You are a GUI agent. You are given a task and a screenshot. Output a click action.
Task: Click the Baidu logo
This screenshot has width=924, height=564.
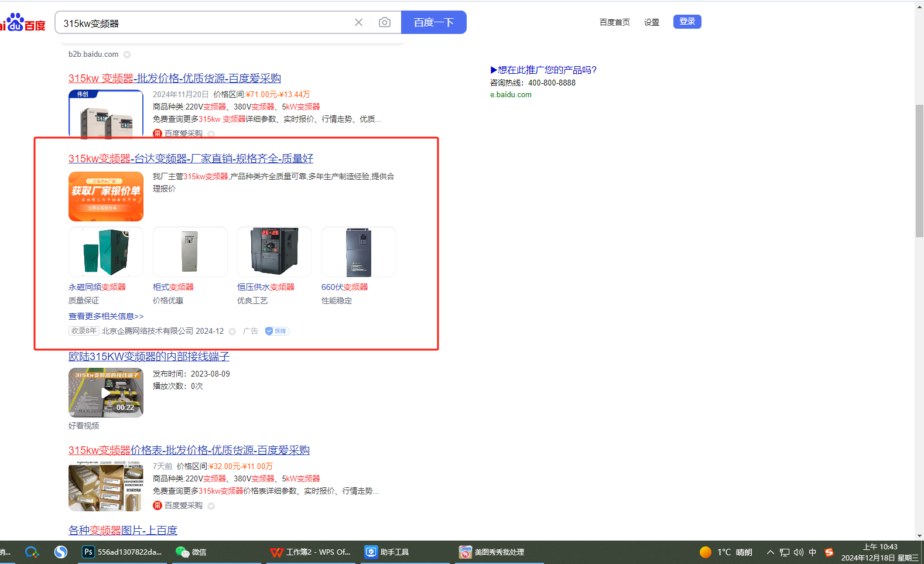(23, 23)
